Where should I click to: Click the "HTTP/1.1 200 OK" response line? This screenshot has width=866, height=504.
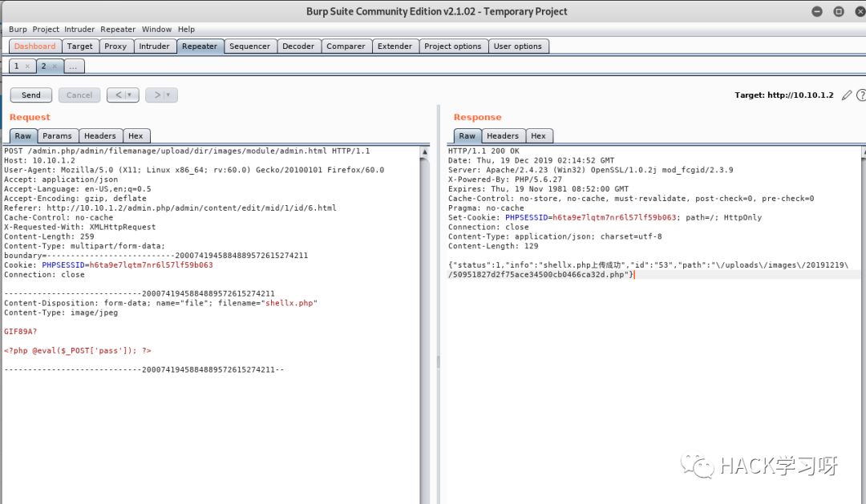coord(484,151)
